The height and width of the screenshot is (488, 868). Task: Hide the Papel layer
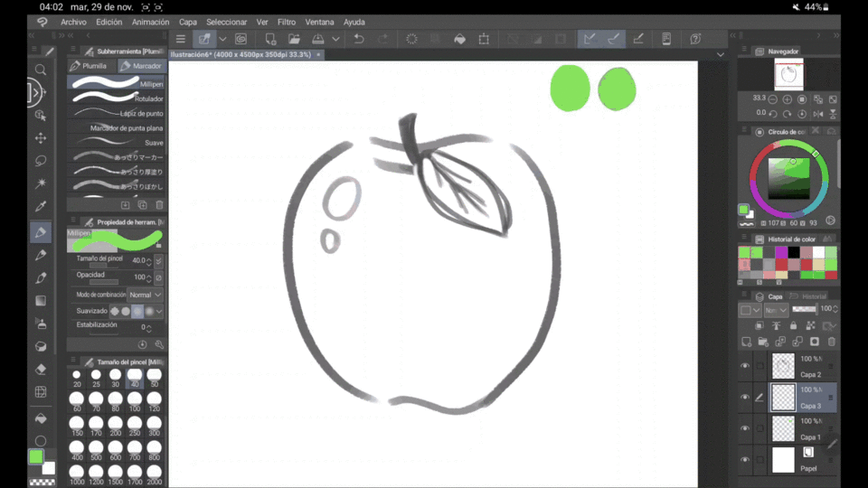click(x=745, y=460)
